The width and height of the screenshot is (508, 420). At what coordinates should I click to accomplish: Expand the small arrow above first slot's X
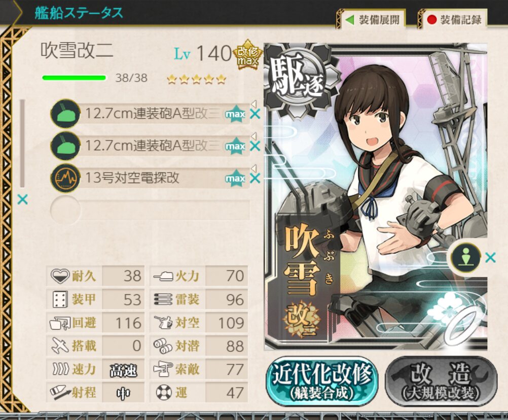(254, 103)
